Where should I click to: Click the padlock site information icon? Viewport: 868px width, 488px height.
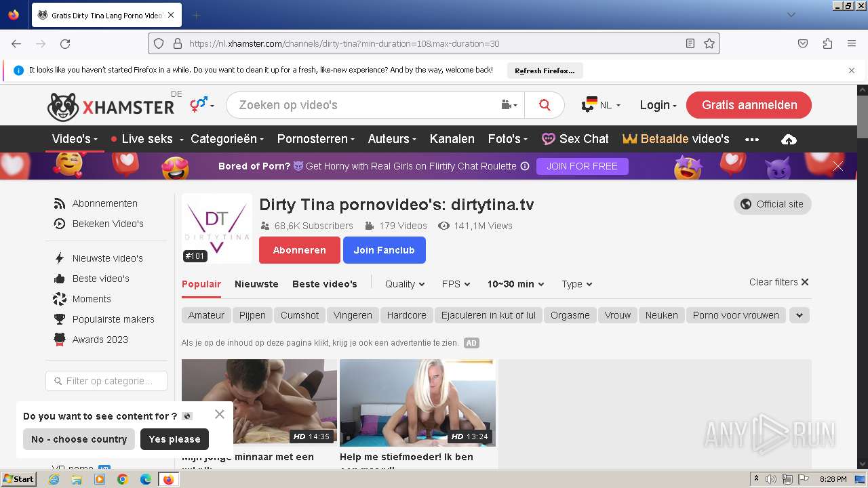coord(178,43)
